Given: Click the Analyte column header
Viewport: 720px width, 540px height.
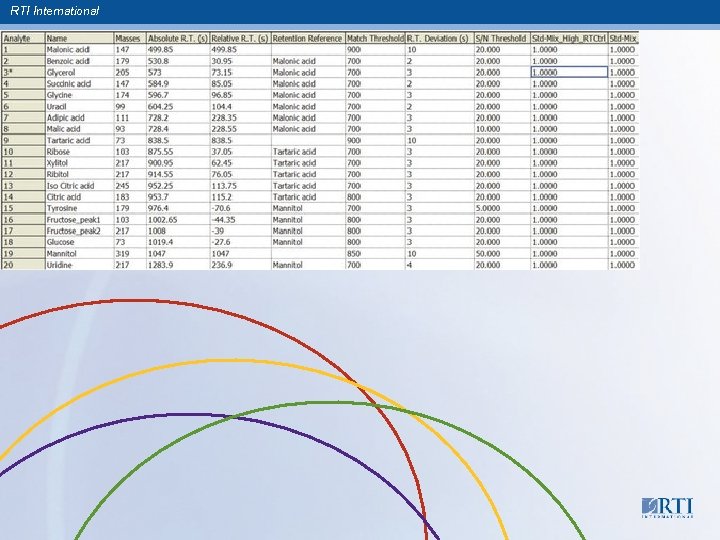Looking at the screenshot, I should [x=23, y=39].
